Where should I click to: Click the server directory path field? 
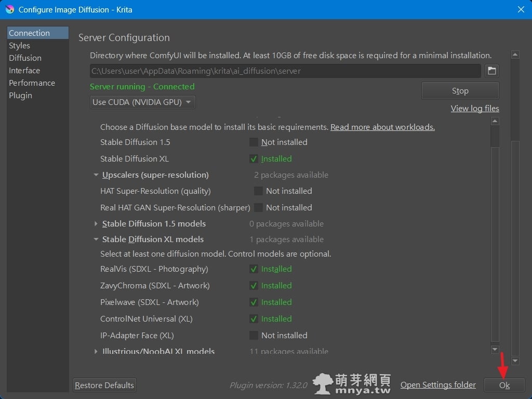[285, 71]
